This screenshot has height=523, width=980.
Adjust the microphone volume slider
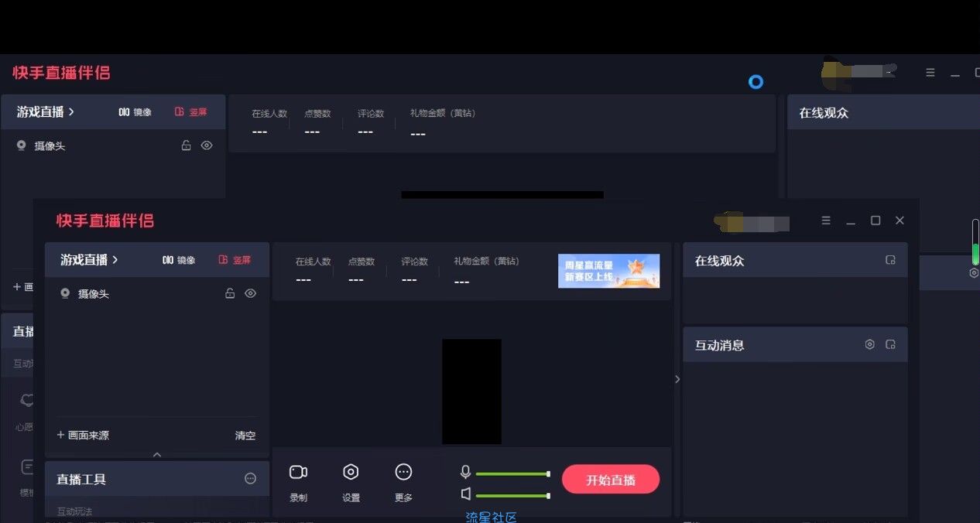[512, 473]
